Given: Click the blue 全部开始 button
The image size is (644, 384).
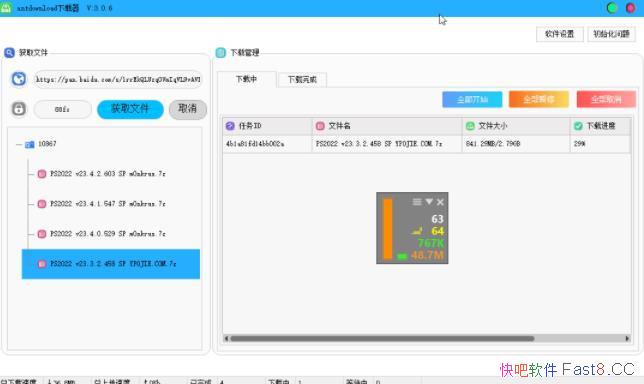Looking at the screenshot, I should pyautogui.click(x=472, y=99).
